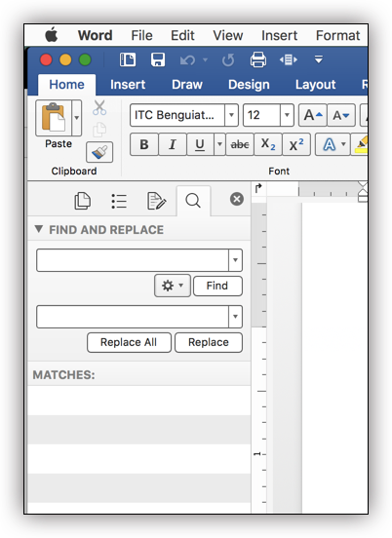
Task: Open the Undo history dropdown arrow
Action: (206, 60)
